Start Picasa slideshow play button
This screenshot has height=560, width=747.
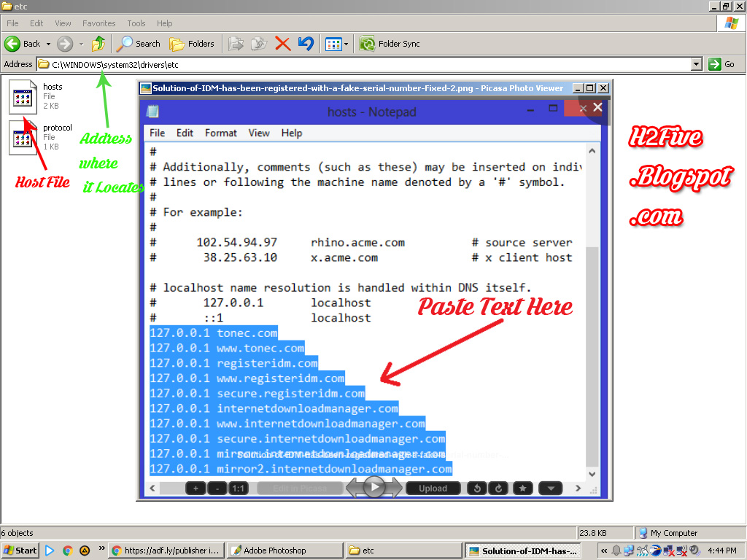coord(374,486)
